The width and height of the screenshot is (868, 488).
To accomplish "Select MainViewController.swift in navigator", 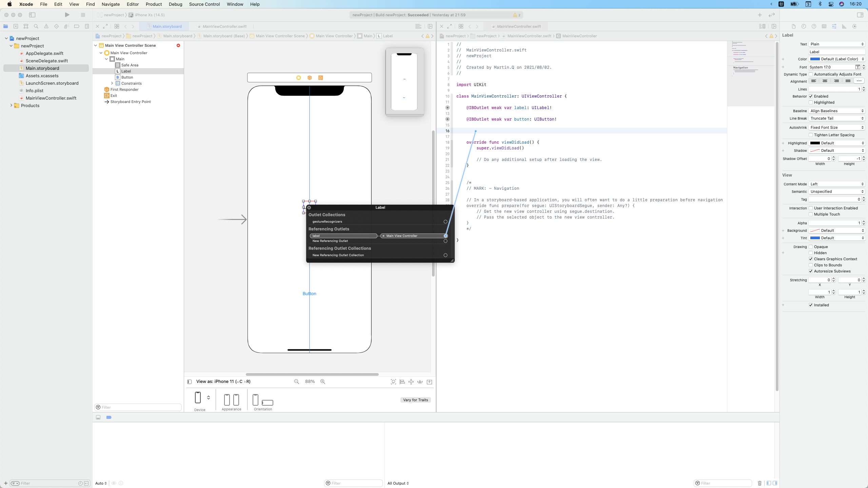I will pos(51,98).
